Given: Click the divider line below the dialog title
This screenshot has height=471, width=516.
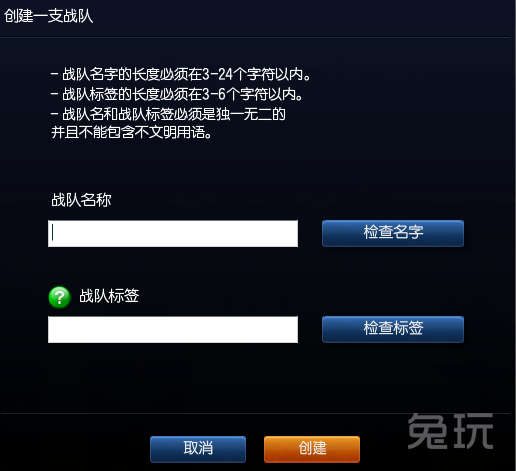Looking at the screenshot, I should pos(255,37).
